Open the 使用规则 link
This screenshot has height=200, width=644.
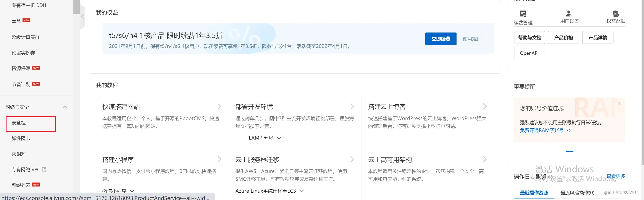point(472,39)
